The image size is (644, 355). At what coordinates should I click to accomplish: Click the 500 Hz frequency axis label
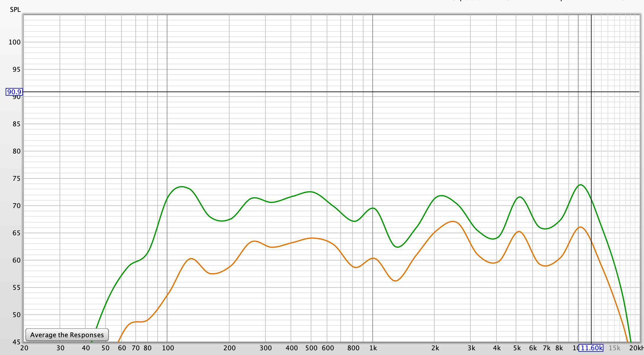311,348
